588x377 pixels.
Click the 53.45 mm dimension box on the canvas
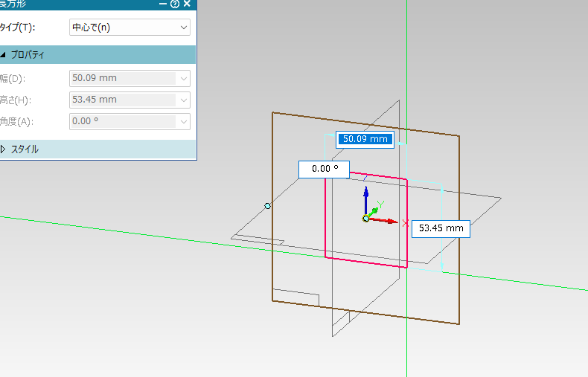click(x=441, y=228)
